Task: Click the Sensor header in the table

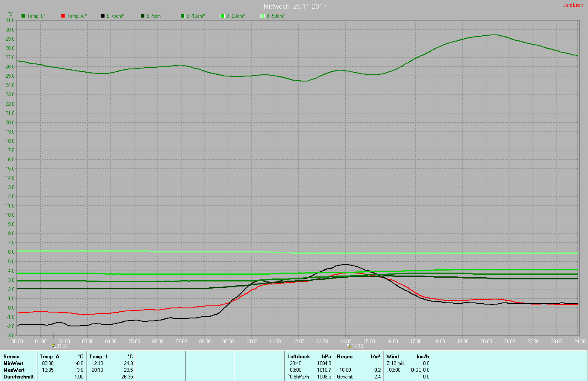Action: 12,357
